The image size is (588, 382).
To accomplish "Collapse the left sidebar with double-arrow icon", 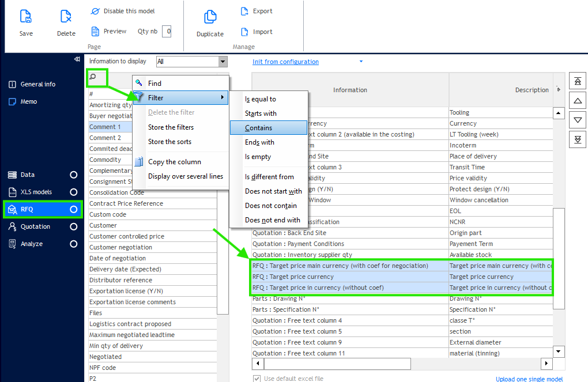I will click(77, 59).
